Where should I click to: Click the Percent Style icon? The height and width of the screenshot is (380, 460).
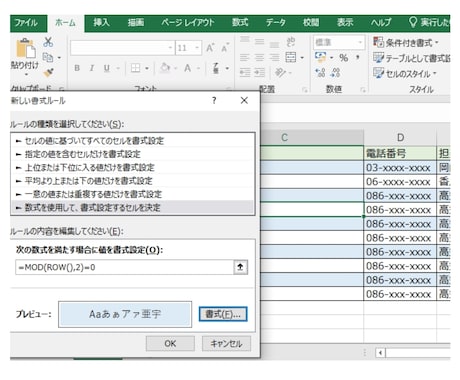(x=344, y=58)
